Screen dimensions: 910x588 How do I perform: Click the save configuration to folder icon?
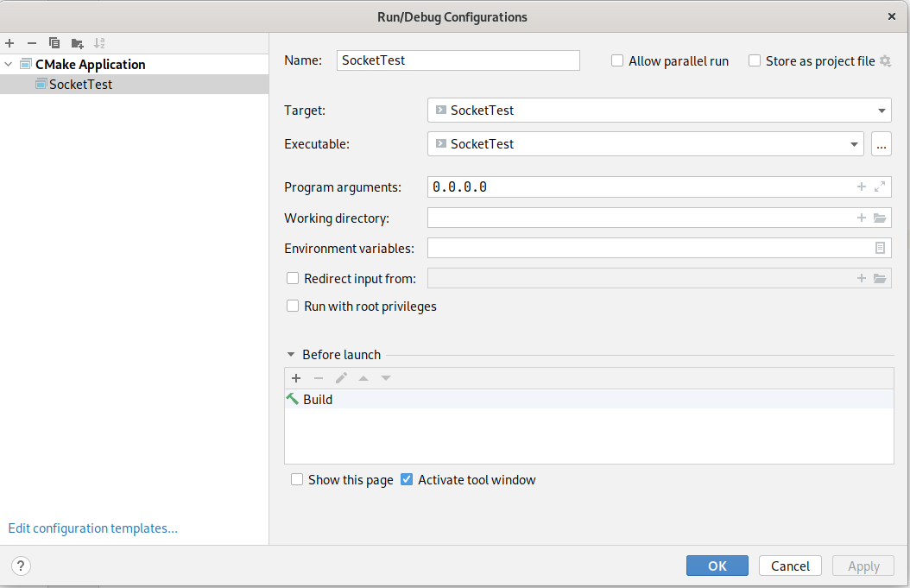coord(77,43)
